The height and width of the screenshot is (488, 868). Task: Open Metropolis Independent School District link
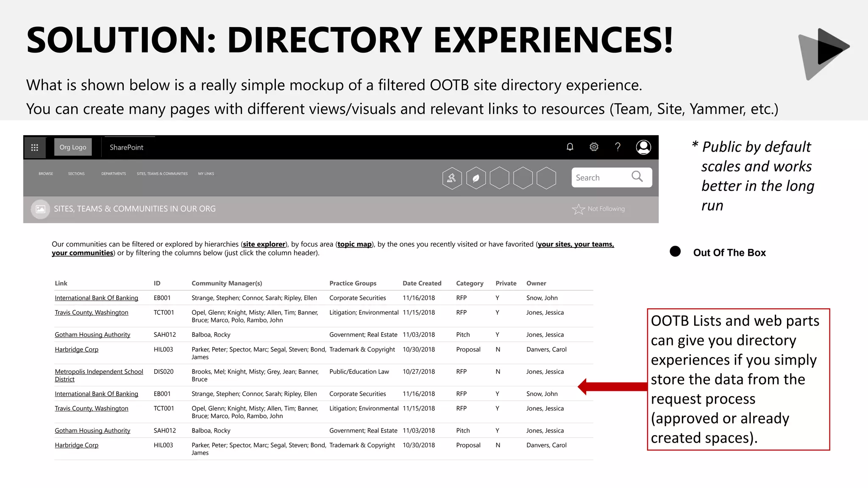click(x=99, y=375)
